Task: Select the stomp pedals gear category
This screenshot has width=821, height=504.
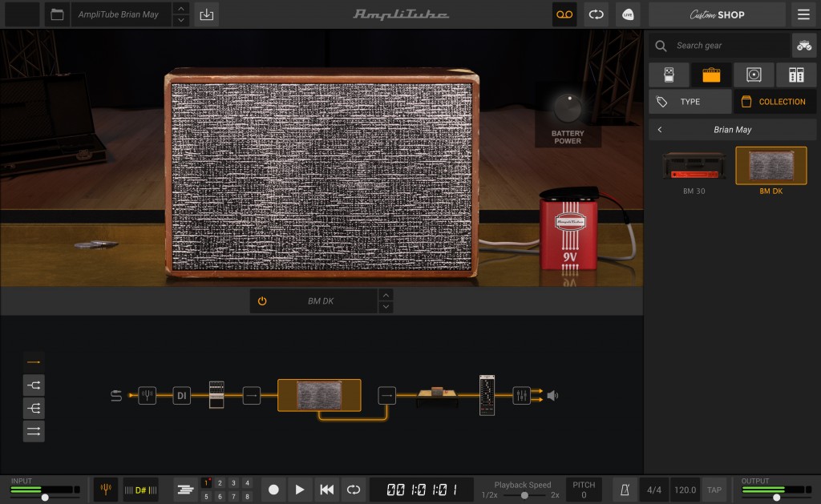Action: pyautogui.click(x=669, y=75)
